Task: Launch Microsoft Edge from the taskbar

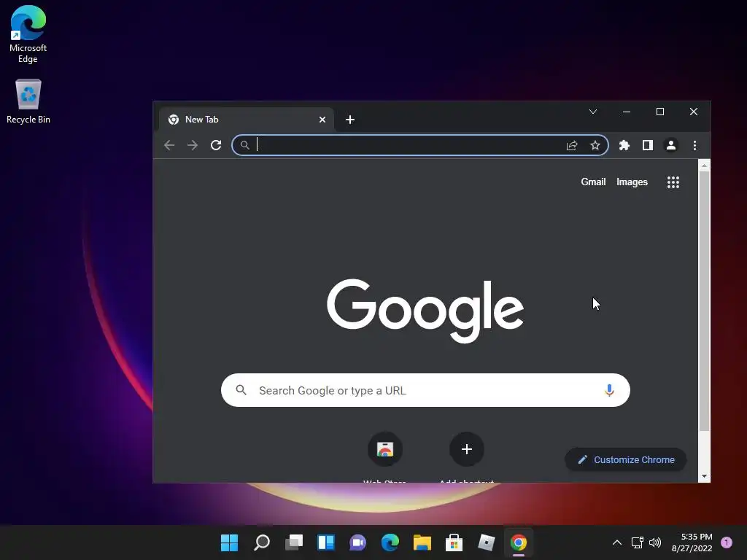Action: pos(390,542)
